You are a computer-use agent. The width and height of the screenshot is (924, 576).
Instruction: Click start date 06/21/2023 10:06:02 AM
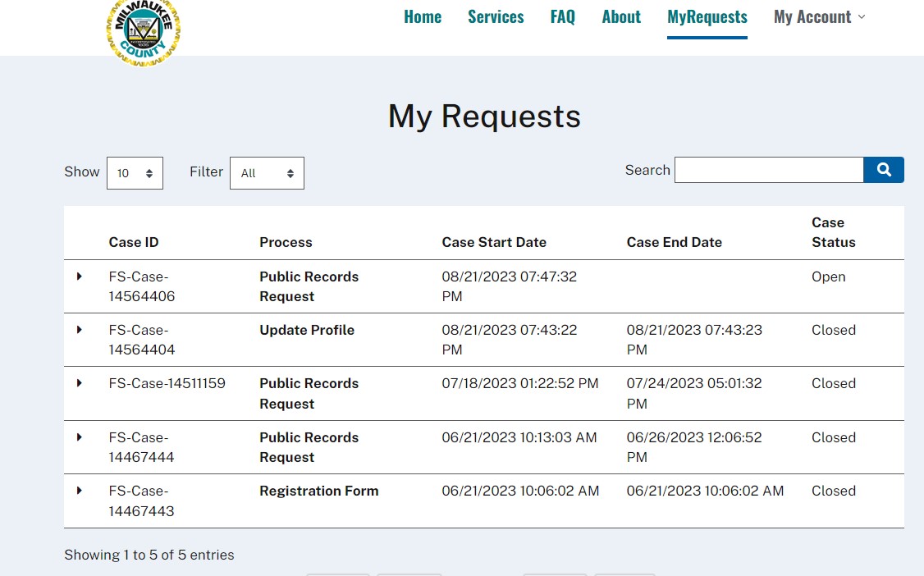click(x=520, y=491)
